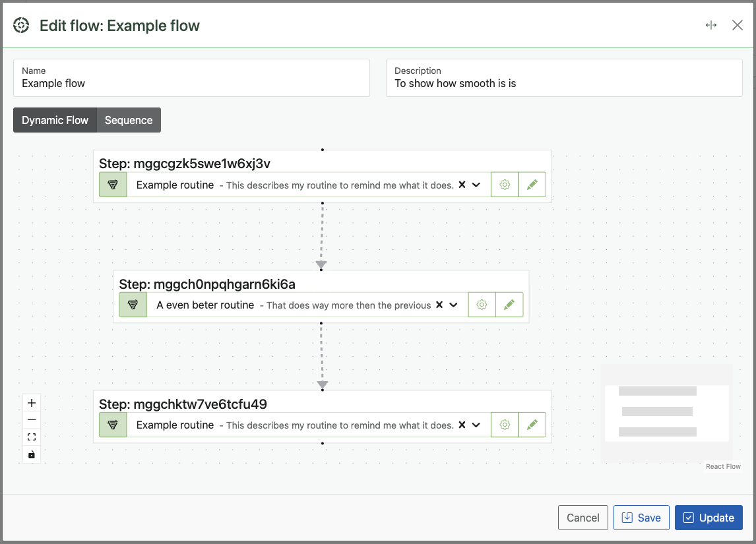This screenshot has width=756, height=544.
Task: Edit routine pencil in step mggch0npqhgarn6ki6a
Action: click(509, 305)
